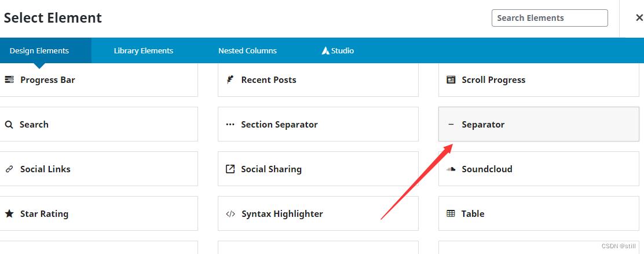The image size is (644, 254).
Task: Add the Social Links element
Action: [x=98, y=169]
